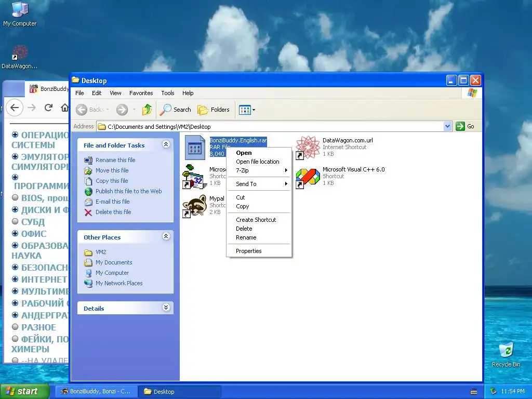Screen dimensions: 532x399
Task: Open the File menu
Action: coord(79,93)
